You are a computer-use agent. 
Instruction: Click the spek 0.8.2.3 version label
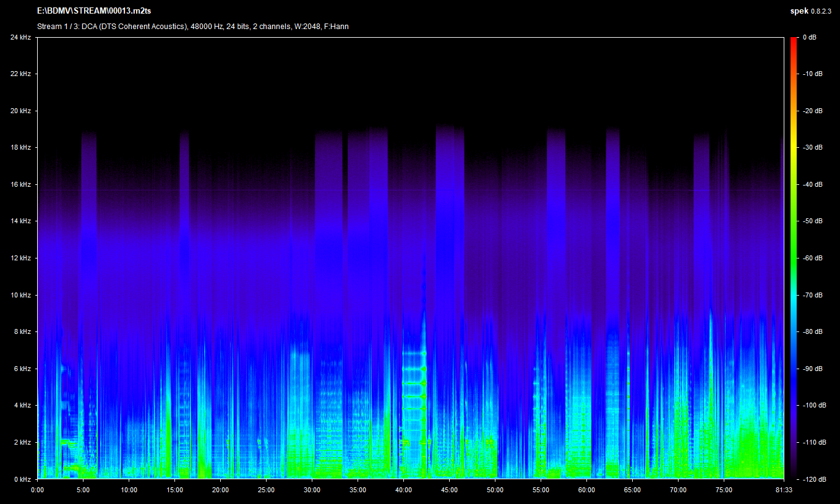pyautogui.click(x=812, y=11)
